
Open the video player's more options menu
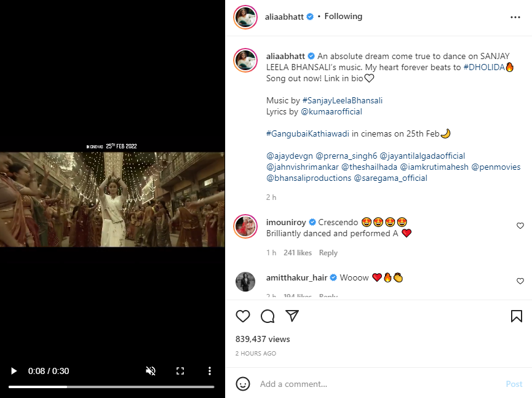[x=210, y=371]
